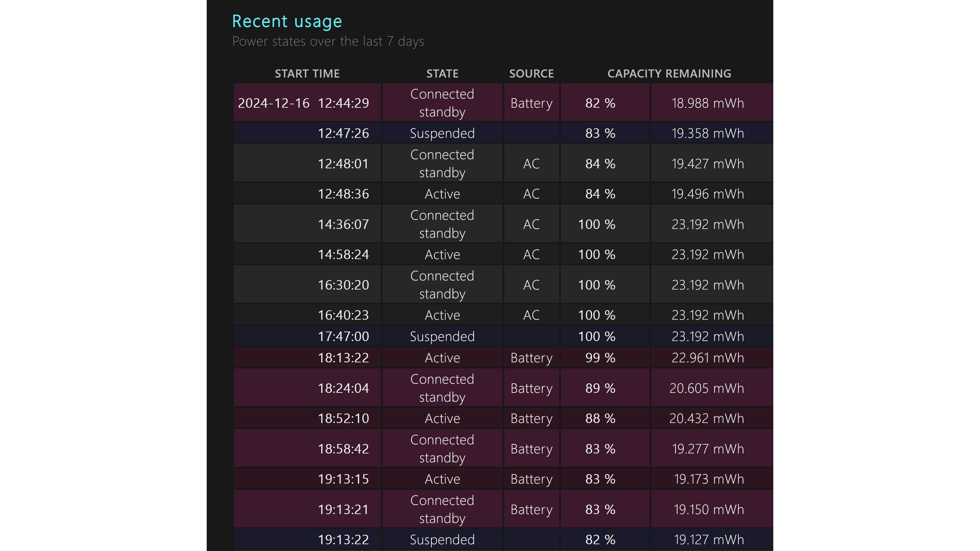Image resolution: width=980 pixels, height=551 pixels.
Task: Click the SOURCE column header
Action: (531, 73)
